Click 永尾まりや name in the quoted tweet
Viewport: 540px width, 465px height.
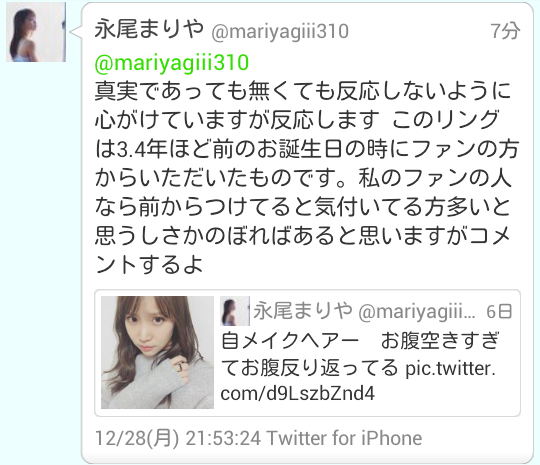[x=303, y=310]
